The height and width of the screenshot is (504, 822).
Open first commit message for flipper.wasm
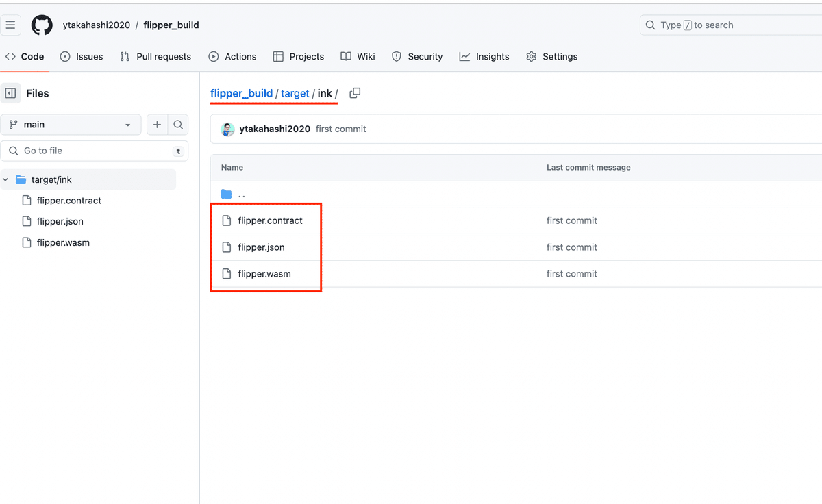pos(572,274)
